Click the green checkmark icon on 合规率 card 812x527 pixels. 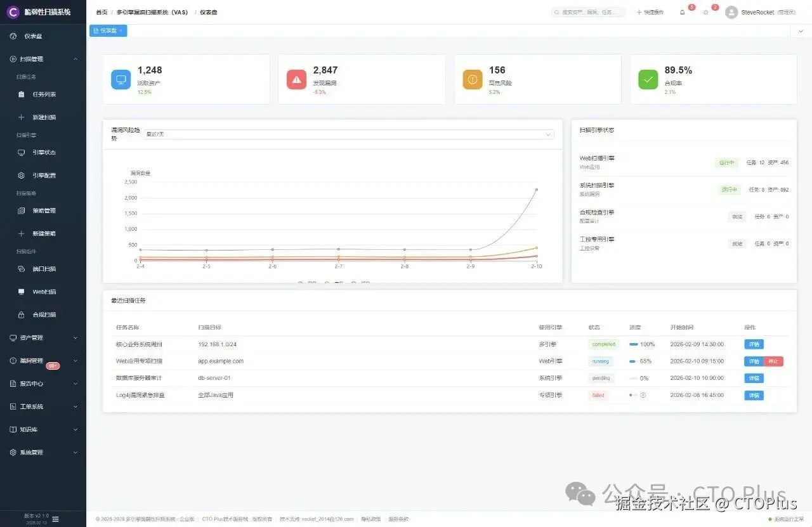tap(648, 79)
